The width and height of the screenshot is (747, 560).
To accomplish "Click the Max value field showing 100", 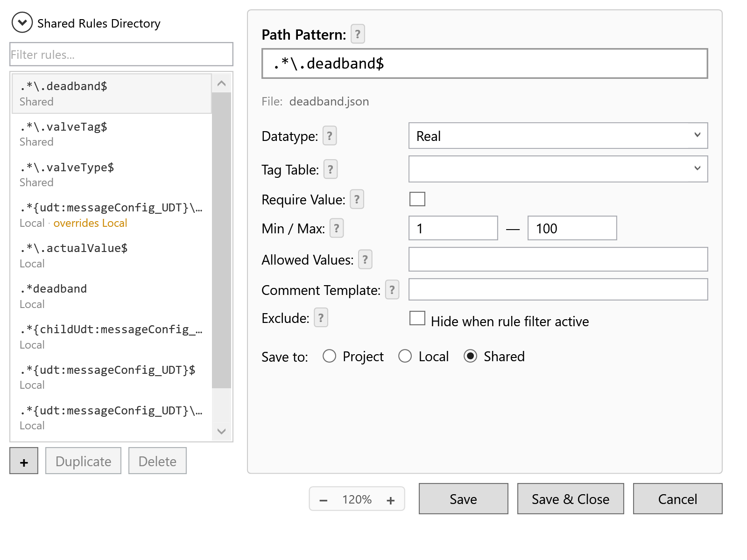I will coord(572,228).
